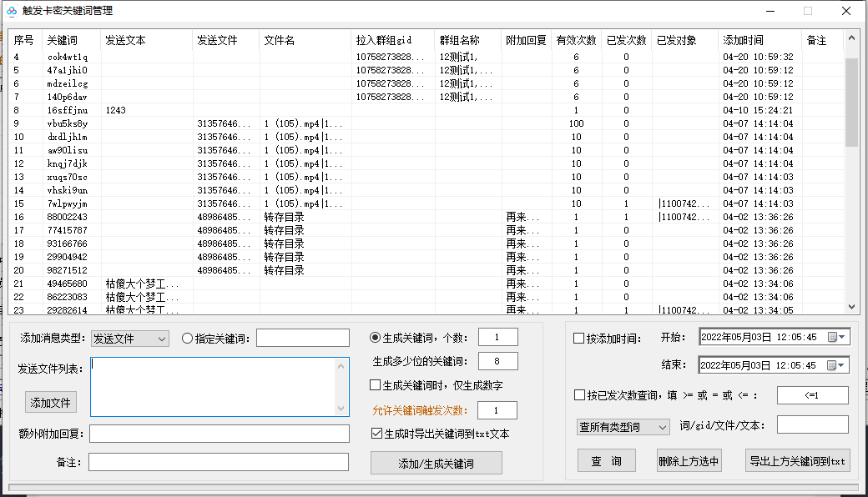The width and height of the screenshot is (868, 497).
Task: Enable 按添加时间 filter checkbox
Action: pyautogui.click(x=578, y=339)
